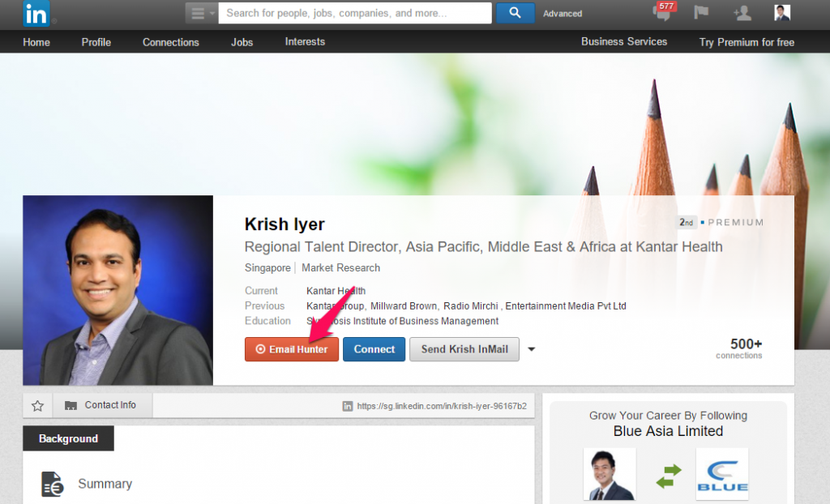
Task: Click the Connect button
Action: (x=374, y=349)
